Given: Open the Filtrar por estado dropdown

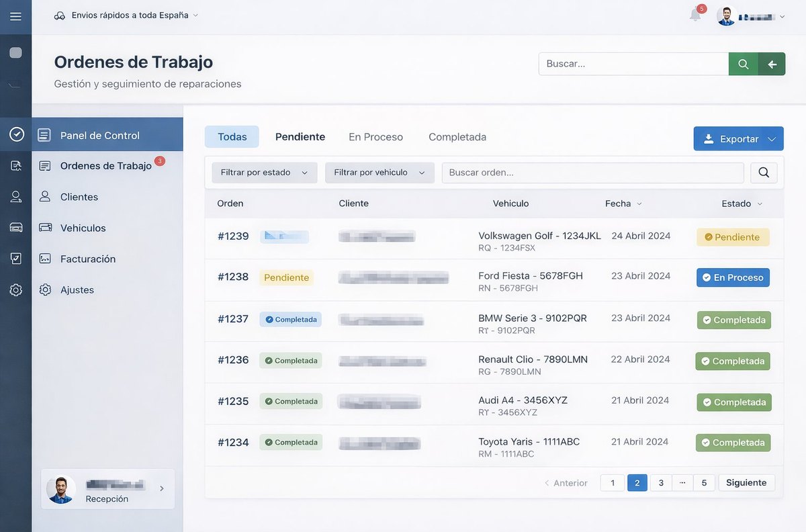Looking at the screenshot, I should coord(264,172).
